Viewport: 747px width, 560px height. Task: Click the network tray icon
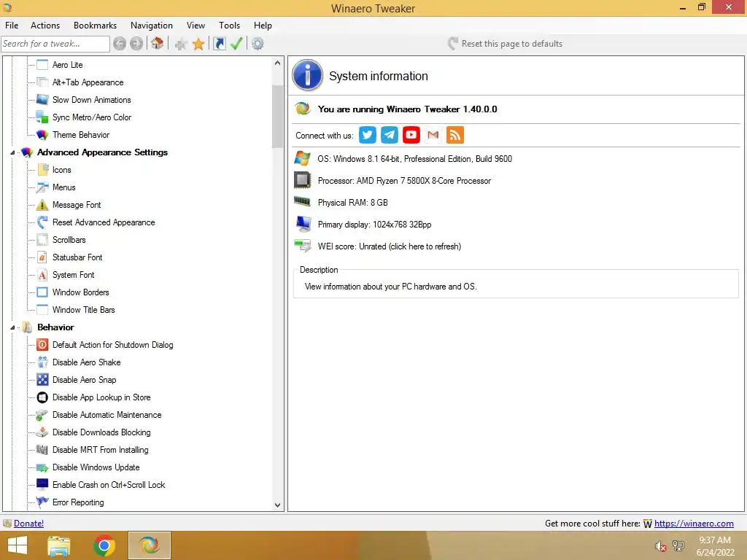678,546
